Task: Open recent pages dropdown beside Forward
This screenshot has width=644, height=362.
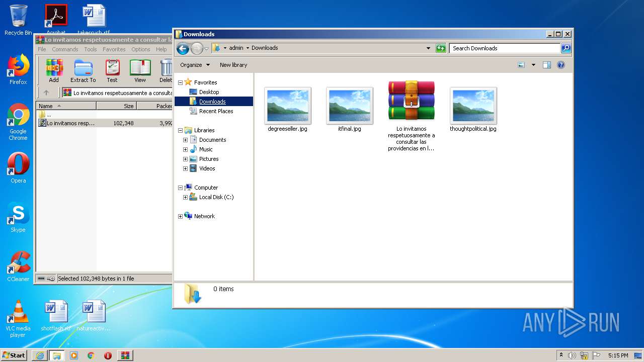Action: click(x=206, y=48)
